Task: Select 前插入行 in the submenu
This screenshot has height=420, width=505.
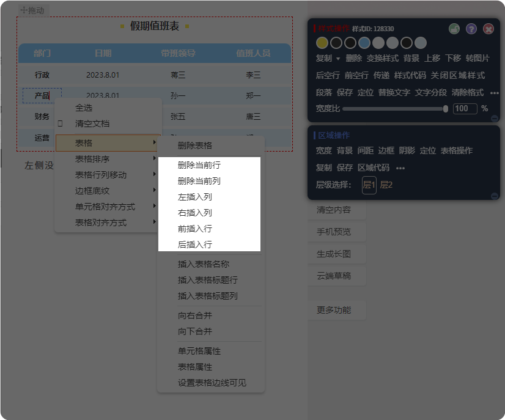Action: tap(195, 229)
